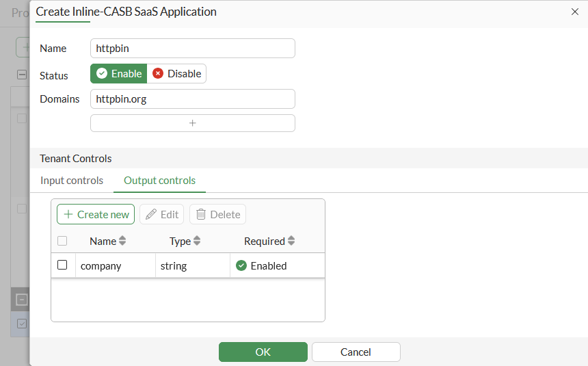Close the Create Inline-CASB SaaS Application dialog
The width and height of the screenshot is (588, 366).
[x=574, y=12]
